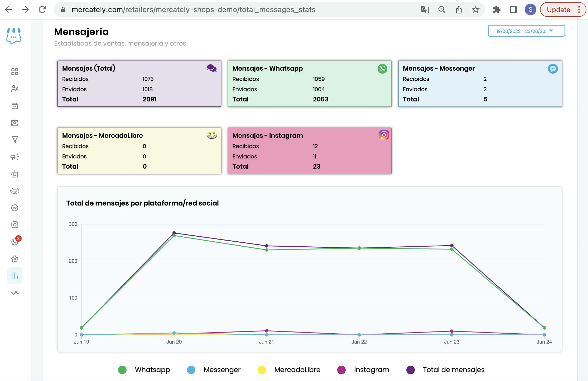Click the Mensajes - MercadoLibre card title

102,135
